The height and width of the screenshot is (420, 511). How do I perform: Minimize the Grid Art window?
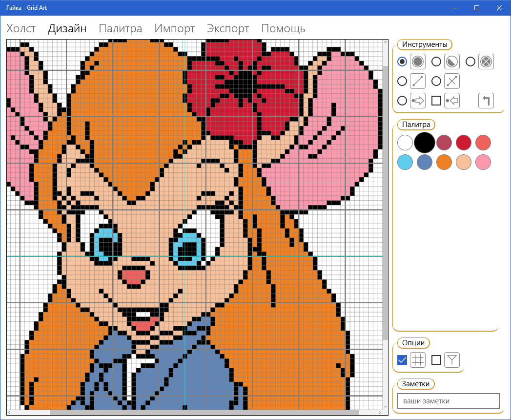coord(454,8)
